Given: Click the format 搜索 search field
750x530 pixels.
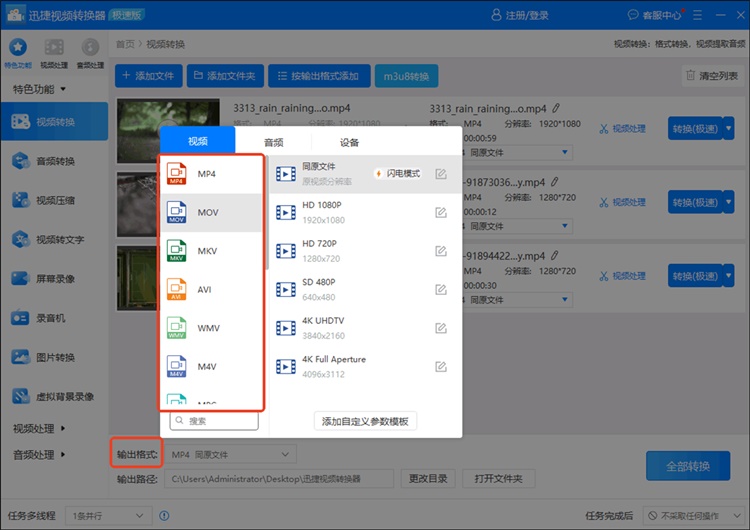Looking at the screenshot, I should click(x=214, y=420).
